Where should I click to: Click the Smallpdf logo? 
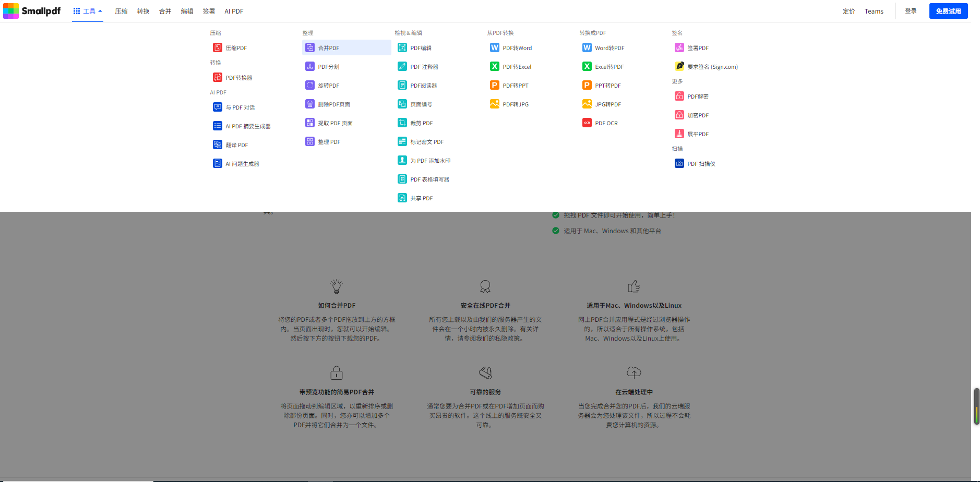(x=32, y=11)
